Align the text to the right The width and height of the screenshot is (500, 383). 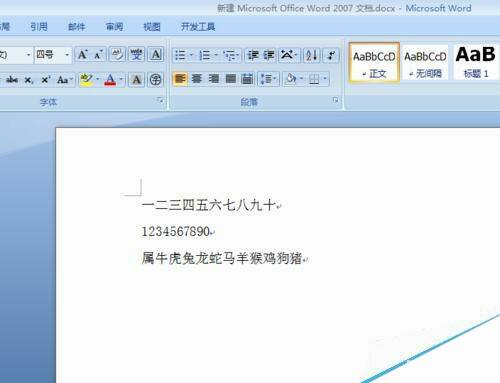point(214,79)
